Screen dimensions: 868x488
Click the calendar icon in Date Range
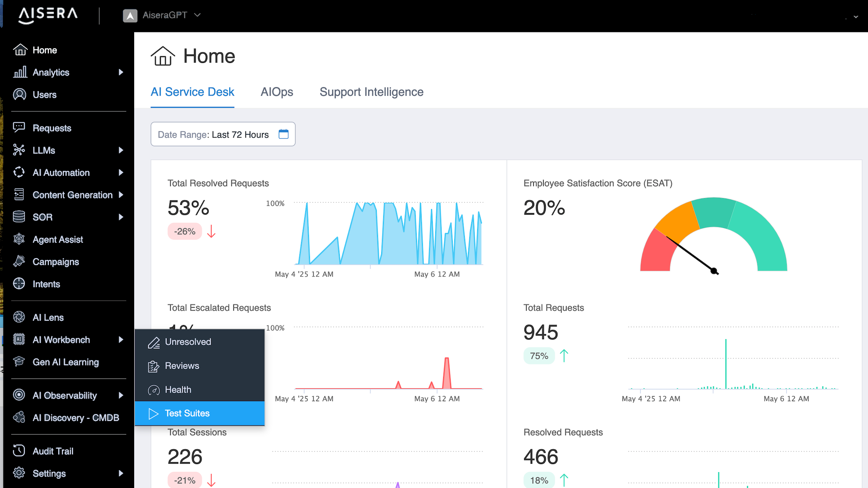pos(284,134)
